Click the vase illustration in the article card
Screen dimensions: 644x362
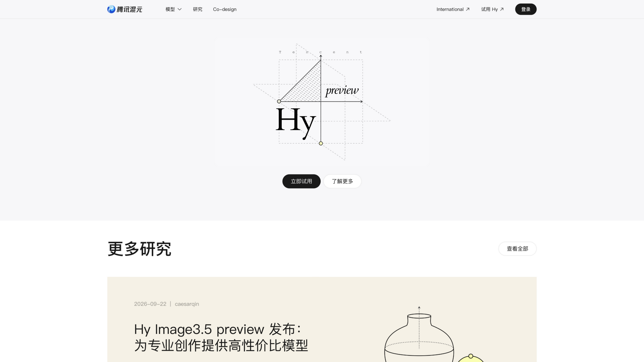tap(419, 334)
